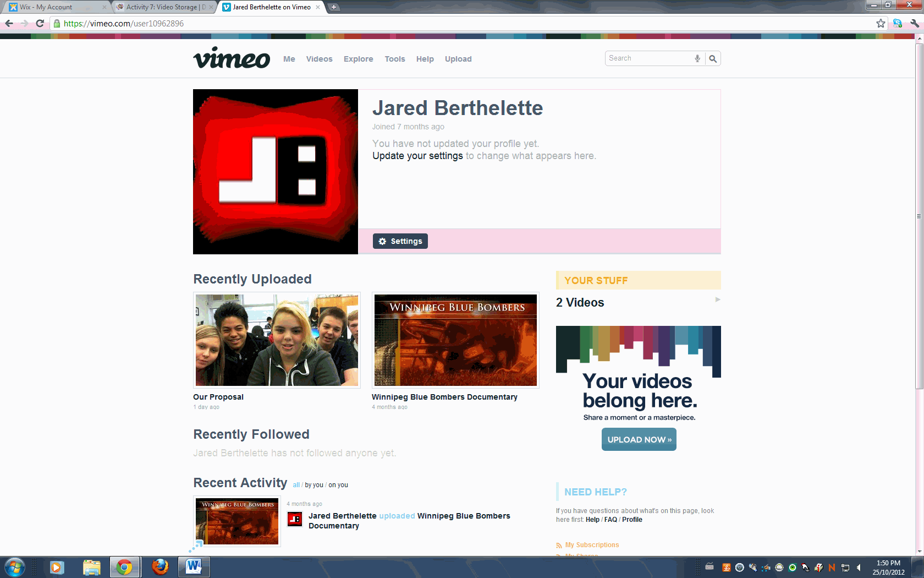Viewport: 924px width, 578px height.
Task: Click the Update your settings link
Action: [x=417, y=156]
